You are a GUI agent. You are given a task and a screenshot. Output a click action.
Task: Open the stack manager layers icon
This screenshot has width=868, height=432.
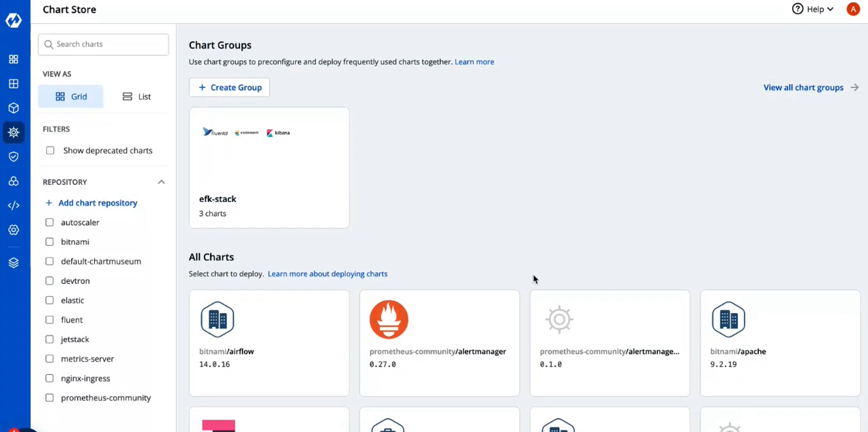pyautogui.click(x=14, y=263)
